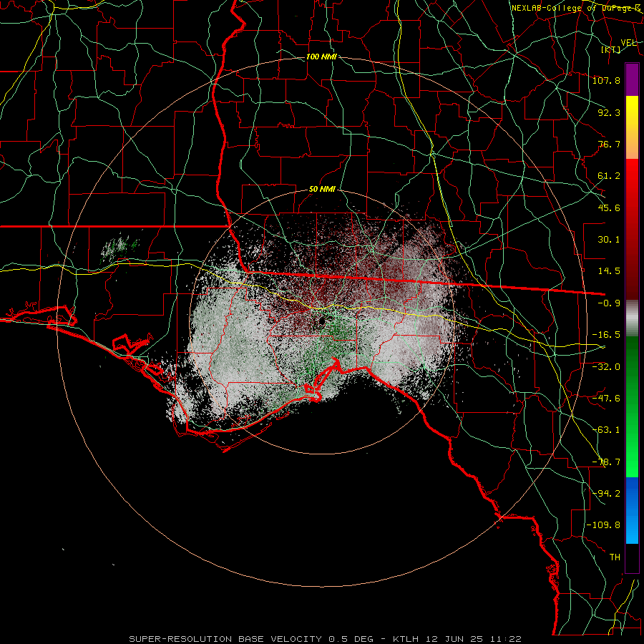Pick the light blue color bar segment
Image resolution: width=644 pixels, height=644 pixels.
pos(632,530)
